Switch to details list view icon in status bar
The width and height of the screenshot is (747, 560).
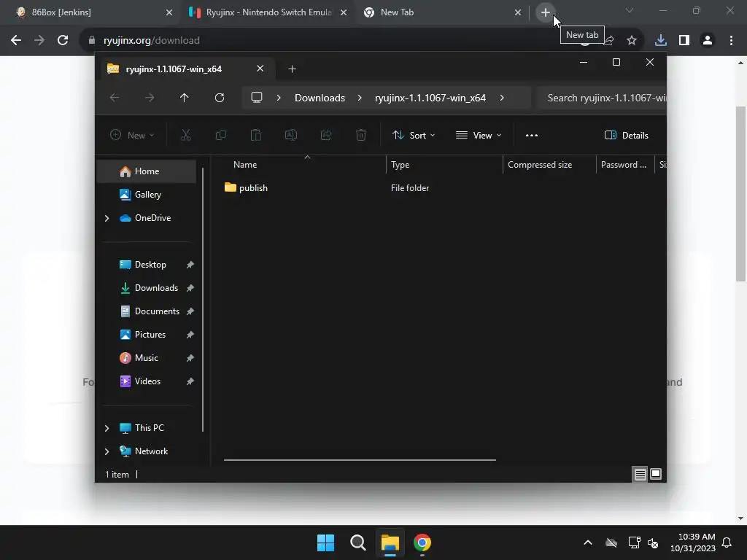[640, 474]
